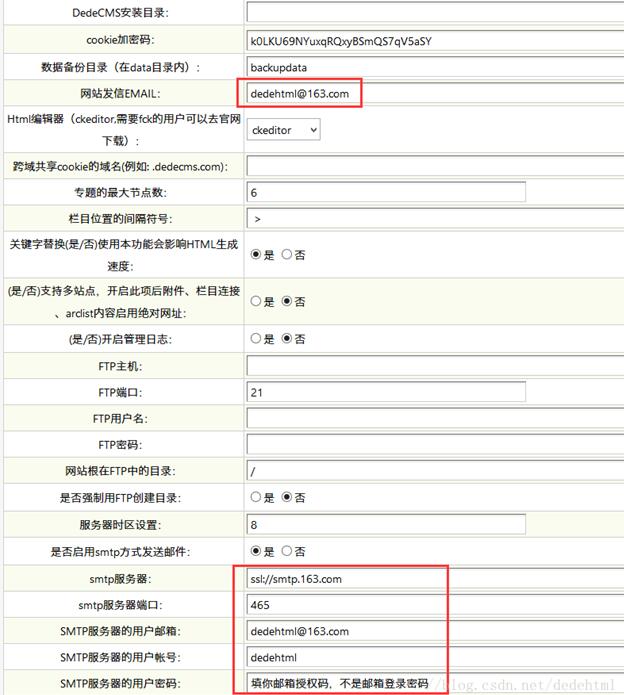
Task: Open the Html编辑器 ckeditor dropdown
Action: pos(284,130)
